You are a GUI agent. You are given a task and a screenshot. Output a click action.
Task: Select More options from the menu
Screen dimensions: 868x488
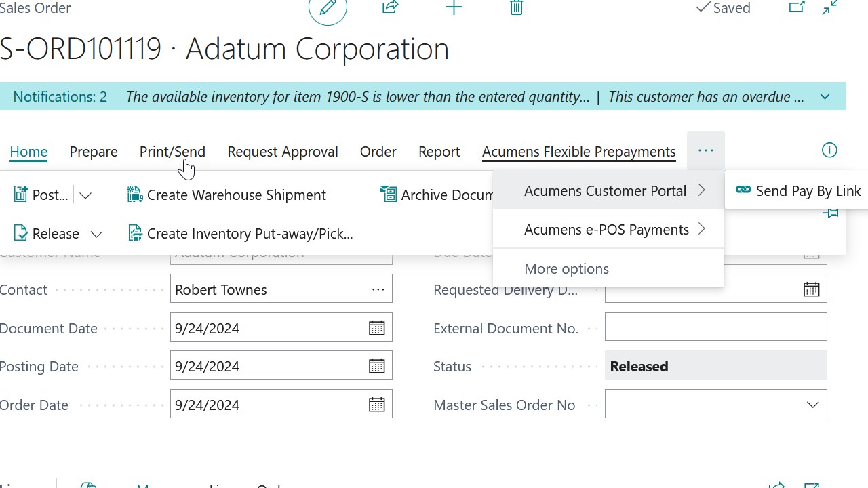566,268
